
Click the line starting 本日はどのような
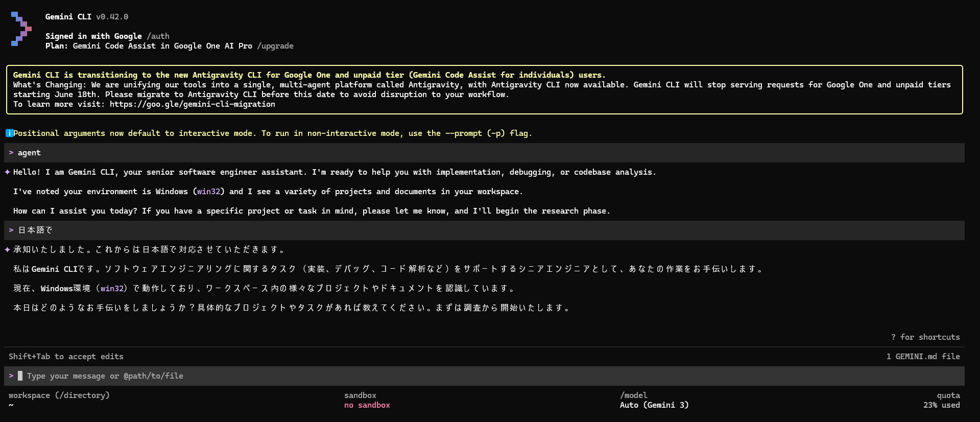292,308
